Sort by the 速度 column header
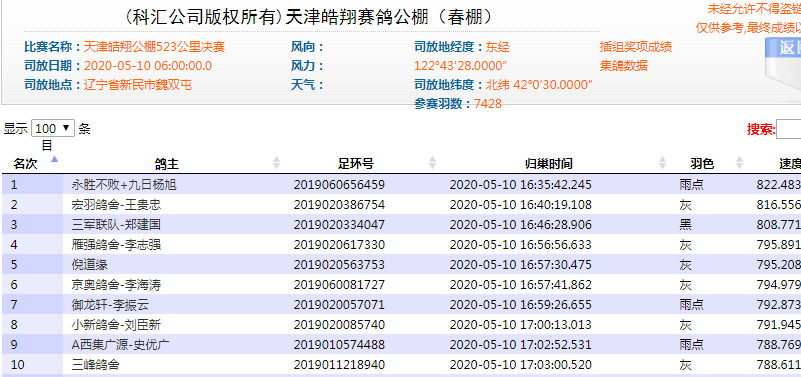This screenshot has width=801, height=377. tap(790, 163)
